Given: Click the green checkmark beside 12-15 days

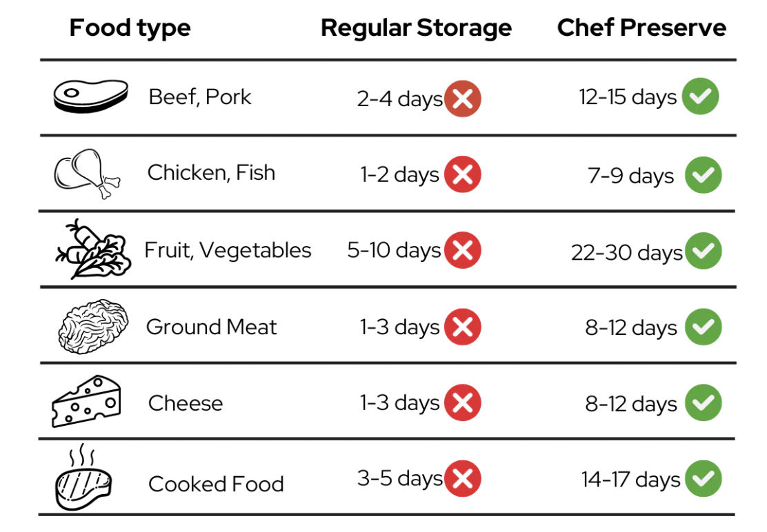Looking at the screenshot, I should [701, 96].
